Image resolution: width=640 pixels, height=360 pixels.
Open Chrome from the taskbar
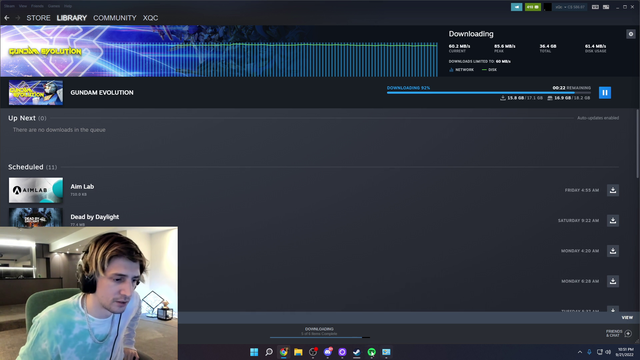283,352
